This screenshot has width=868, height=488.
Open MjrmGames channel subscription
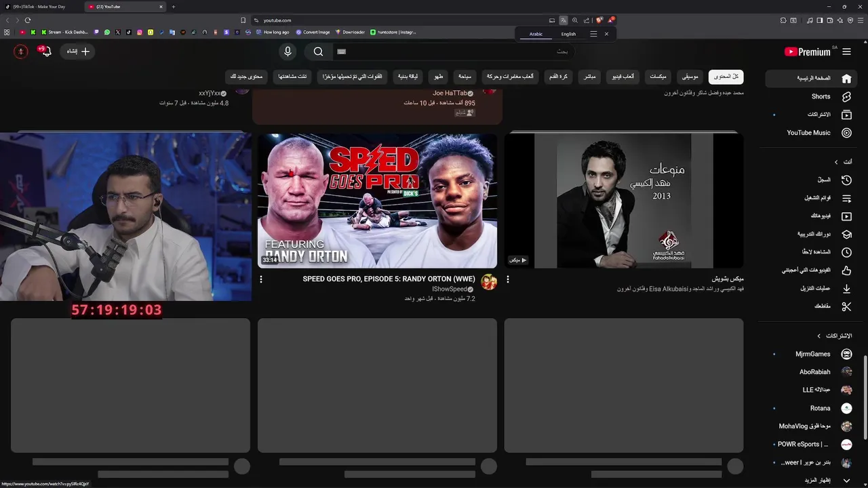(810, 354)
